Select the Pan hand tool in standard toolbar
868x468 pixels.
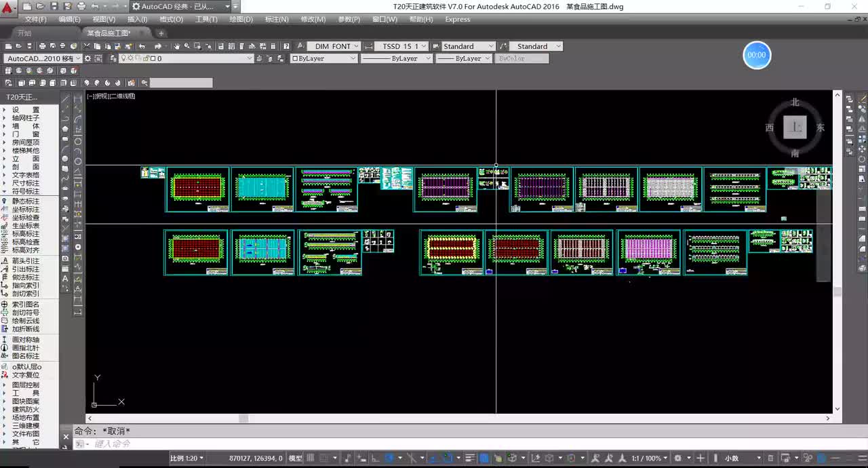coord(177,46)
